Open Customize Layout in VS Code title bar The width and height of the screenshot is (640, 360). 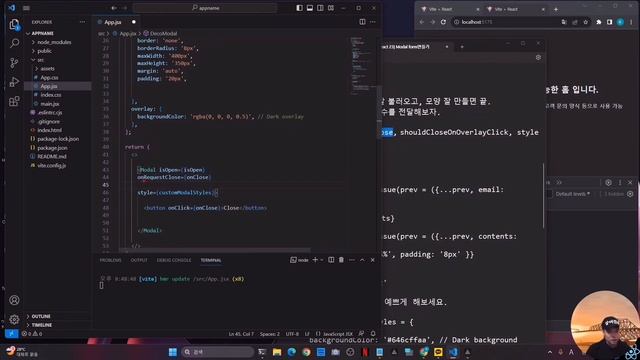(331, 8)
